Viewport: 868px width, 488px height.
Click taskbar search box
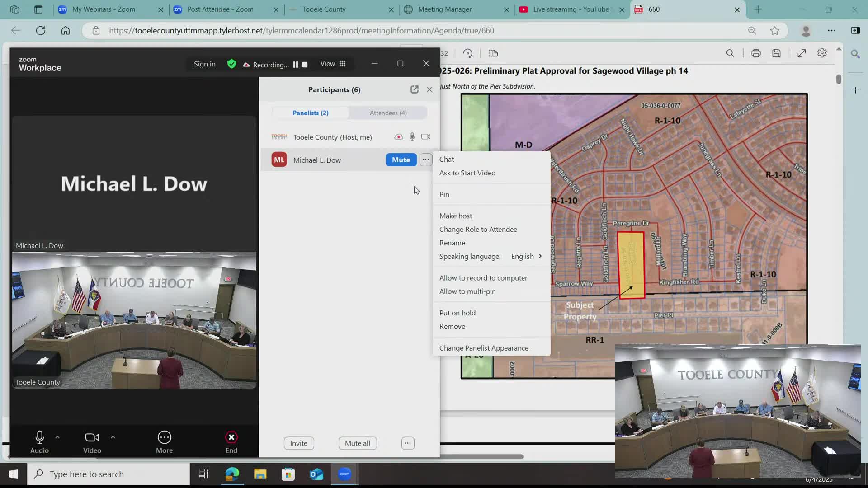click(x=108, y=474)
